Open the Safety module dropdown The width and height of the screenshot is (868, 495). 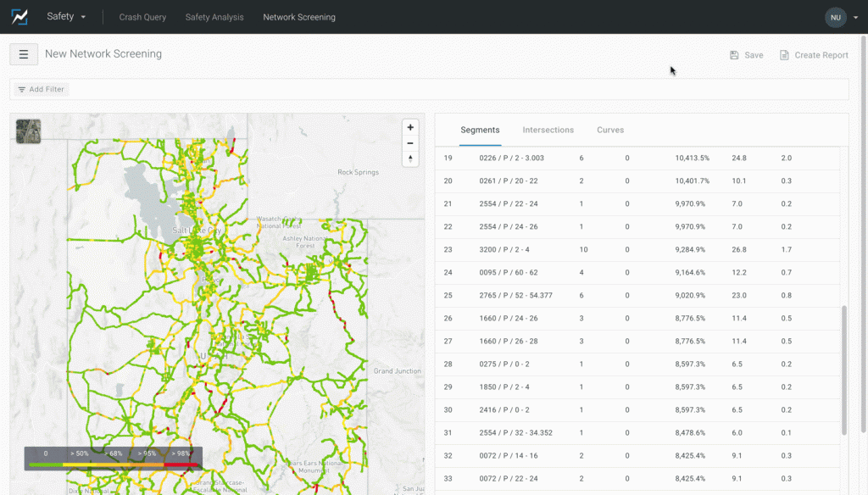(66, 17)
